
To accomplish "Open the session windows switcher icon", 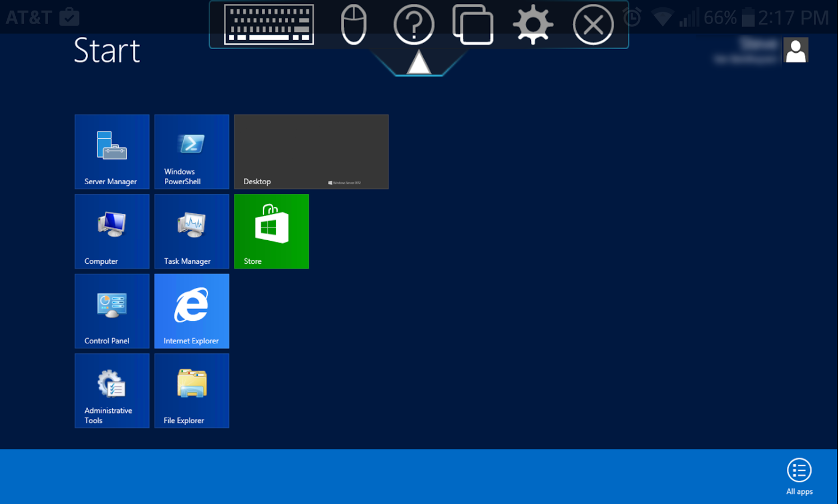I will (473, 25).
